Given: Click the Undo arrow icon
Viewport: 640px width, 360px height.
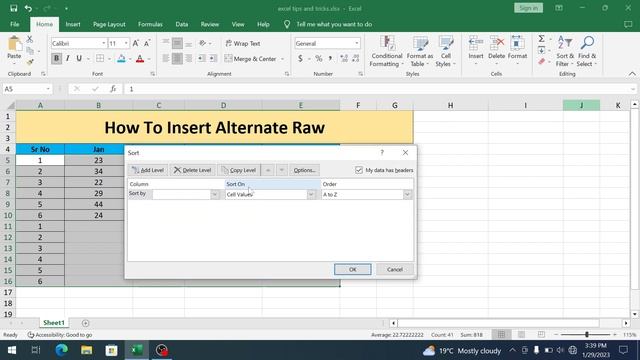Looking at the screenshot, I should [x=28, y=8].
